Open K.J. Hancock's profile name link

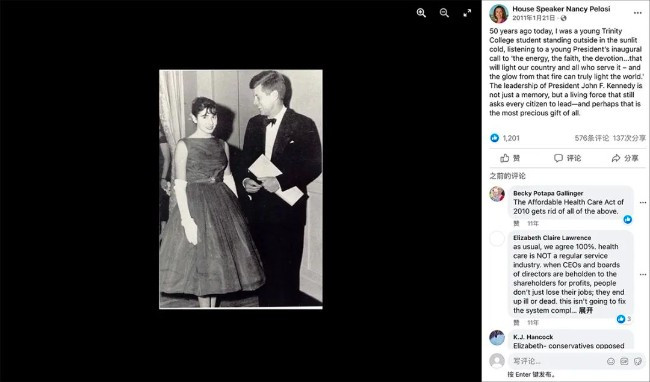tap(533, 337)
